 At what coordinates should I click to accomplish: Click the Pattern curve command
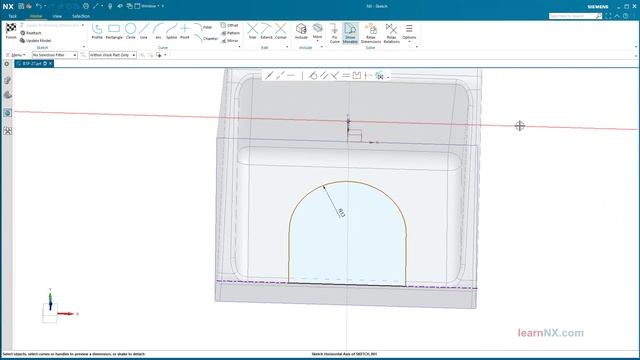[x=230, y=33]
